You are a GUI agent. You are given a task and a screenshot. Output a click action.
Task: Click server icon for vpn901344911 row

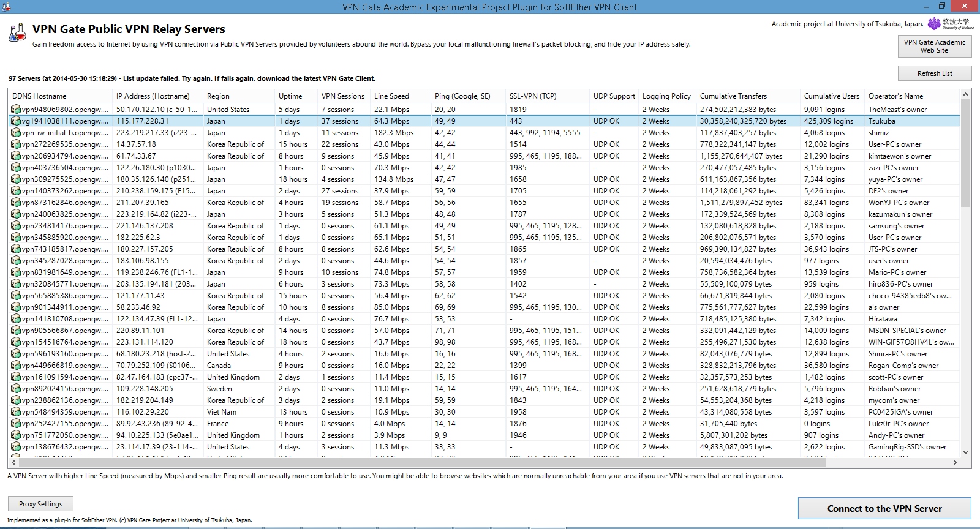point(16,307)
